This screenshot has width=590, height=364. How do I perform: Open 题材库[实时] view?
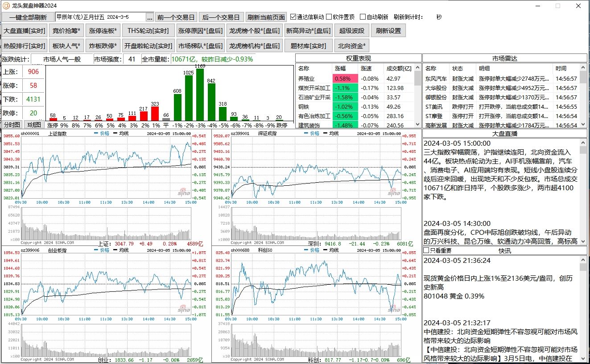click(309, 45)
